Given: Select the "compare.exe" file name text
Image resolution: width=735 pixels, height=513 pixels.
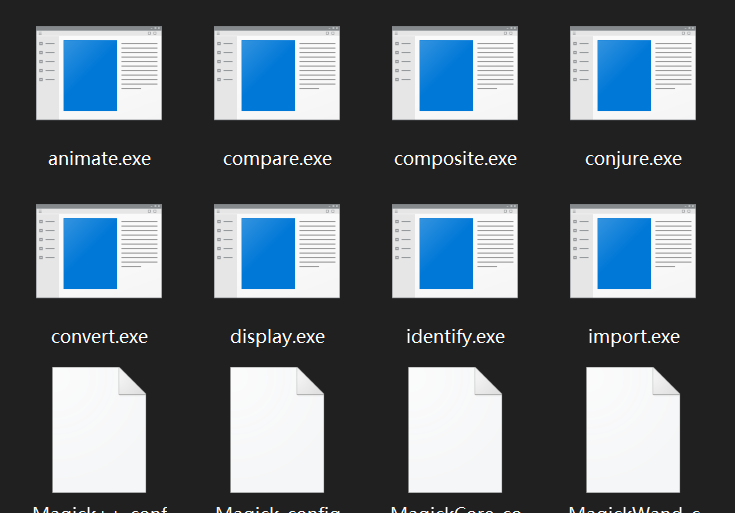Looking at the screenshot, I should tap(277, 159).
